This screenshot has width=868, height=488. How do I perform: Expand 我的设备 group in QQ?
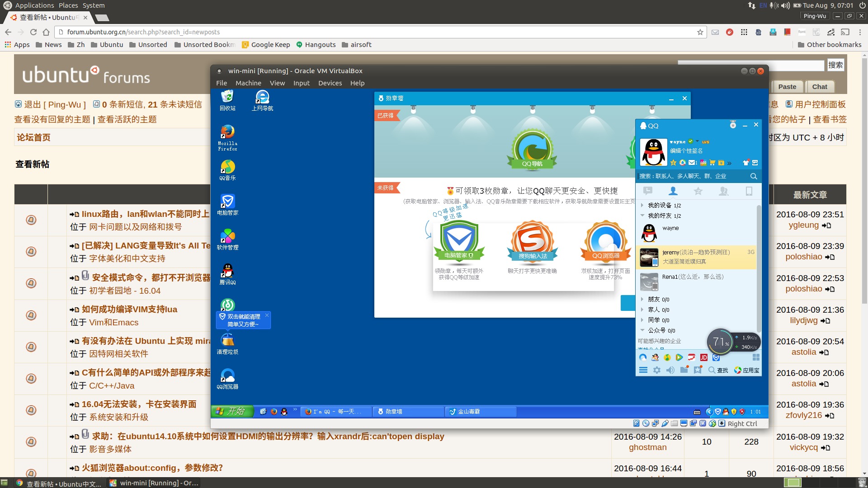click(x=642, y=205)
